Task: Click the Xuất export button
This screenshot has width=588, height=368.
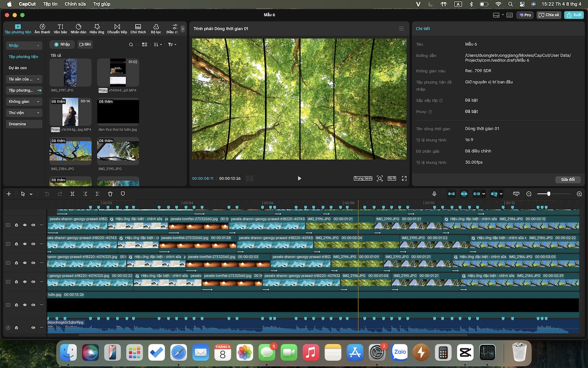Action: point(574,15)
